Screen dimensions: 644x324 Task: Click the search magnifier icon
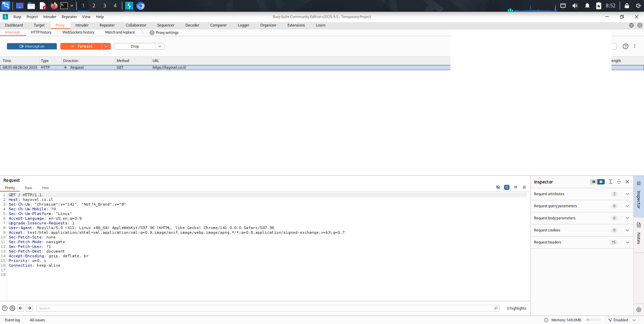coord(496,308)
